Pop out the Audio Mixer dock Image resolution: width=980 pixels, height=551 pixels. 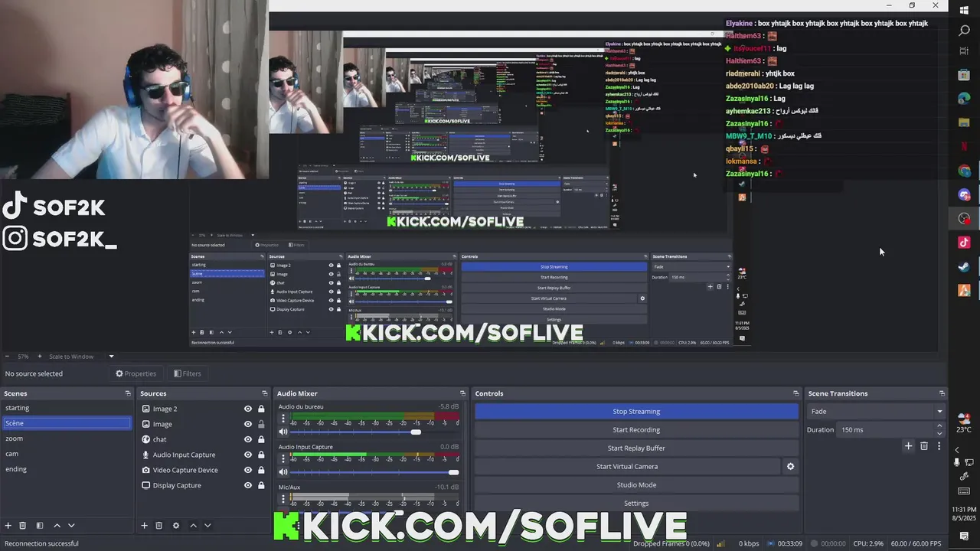point(462,393)
